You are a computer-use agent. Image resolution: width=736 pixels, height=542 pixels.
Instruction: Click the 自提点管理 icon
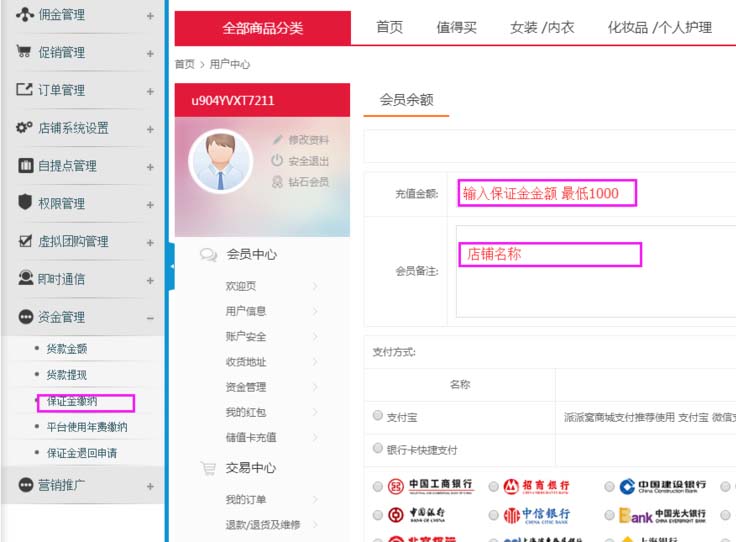[26, 165]
